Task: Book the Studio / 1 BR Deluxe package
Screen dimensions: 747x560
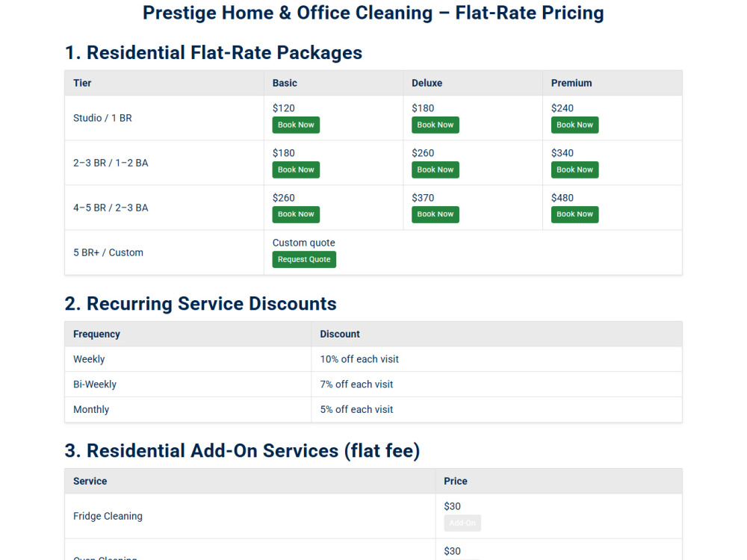Action: (x=435, y=125)
